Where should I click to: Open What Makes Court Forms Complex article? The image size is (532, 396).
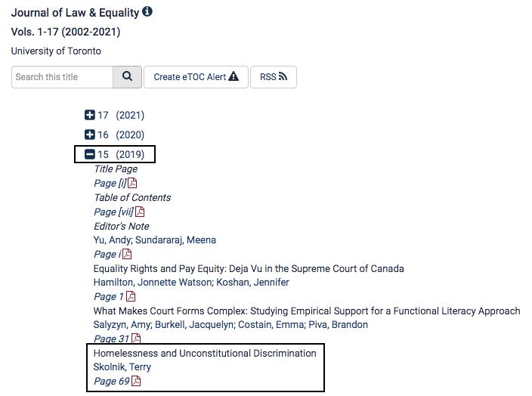[307, 311]
